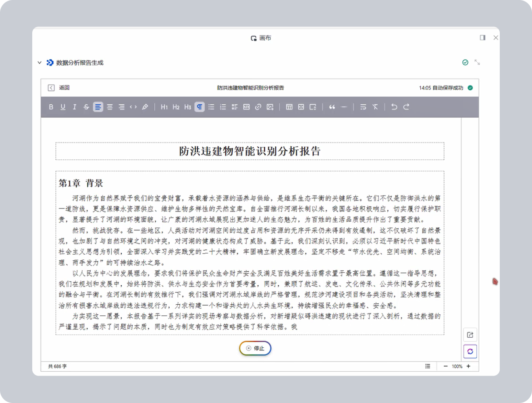532x403 pixels.
Task: Click the 第1章 背景 chapter heading
Action: [x=81, y=183]
